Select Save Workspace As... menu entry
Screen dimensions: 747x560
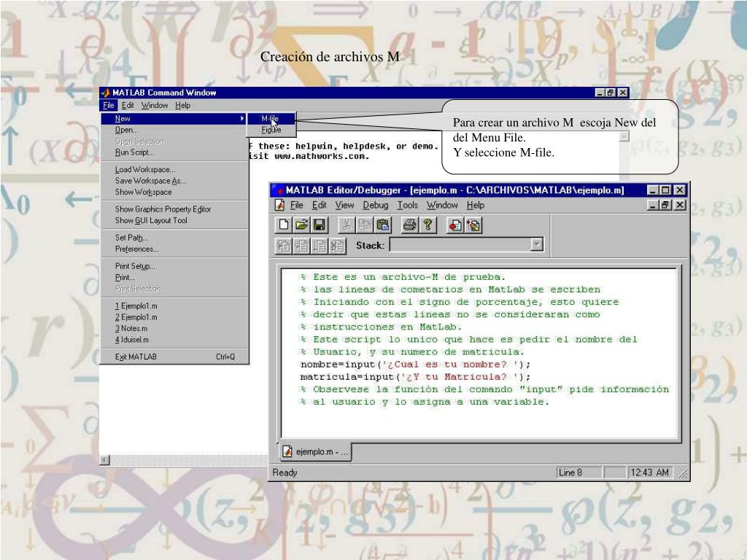pos(174,181)
